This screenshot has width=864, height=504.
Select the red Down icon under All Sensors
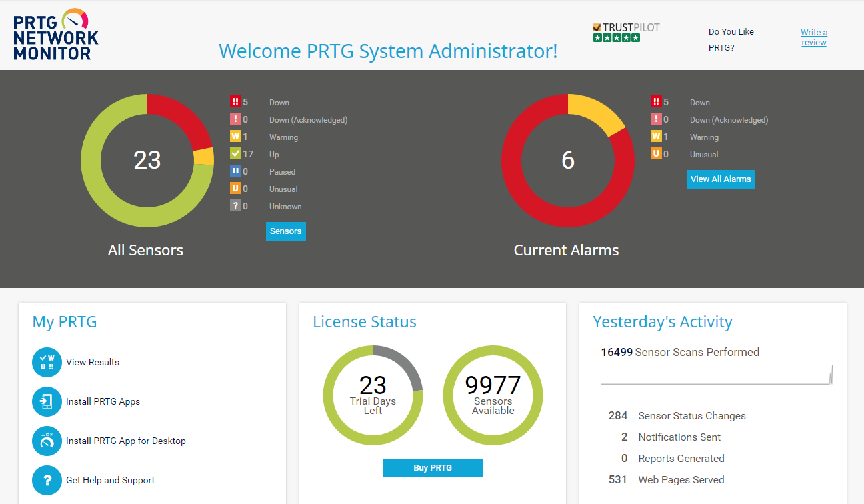pos(235,102)
